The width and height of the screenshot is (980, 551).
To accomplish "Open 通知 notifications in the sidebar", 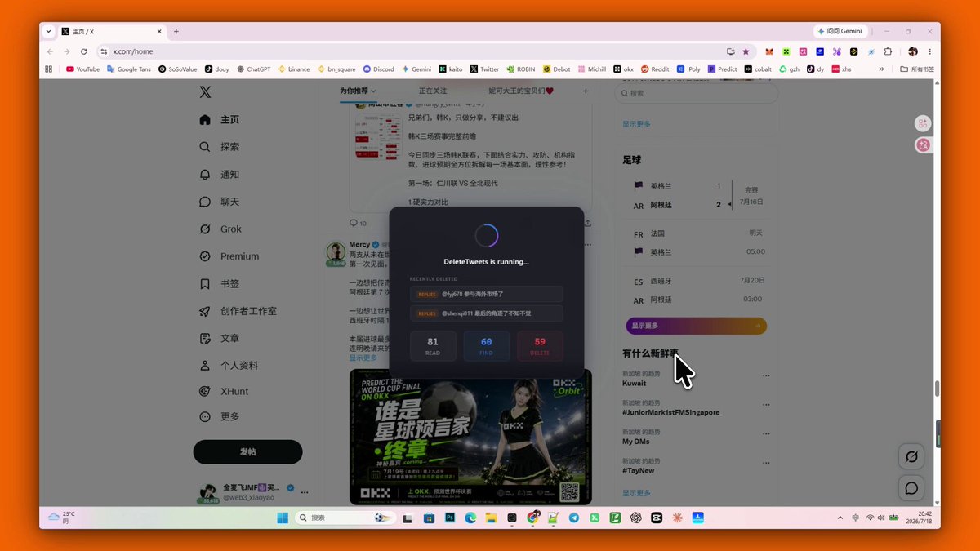I will 220,175.
